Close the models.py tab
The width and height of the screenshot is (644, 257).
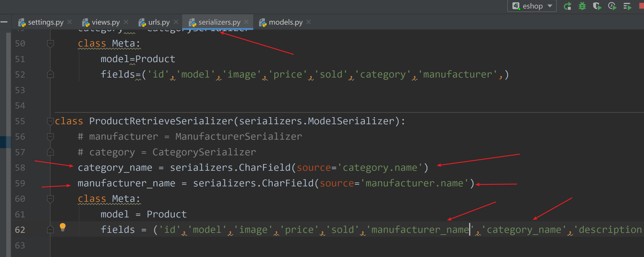point(309,22)
